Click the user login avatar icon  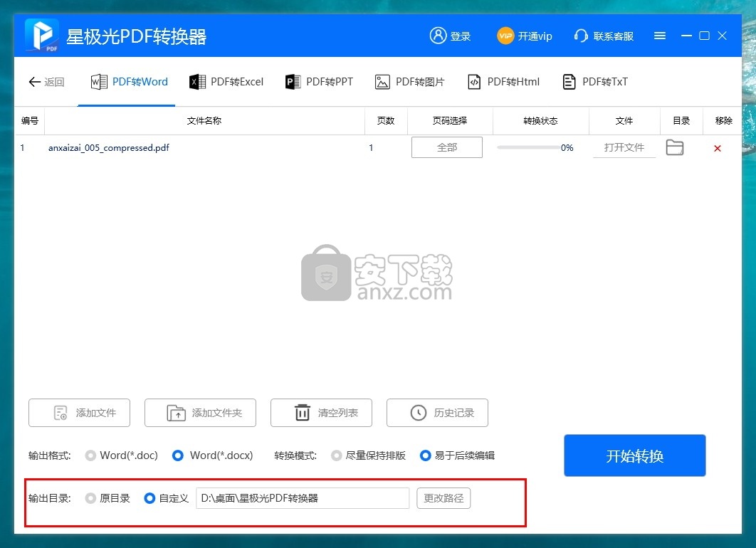click(438, 35)
